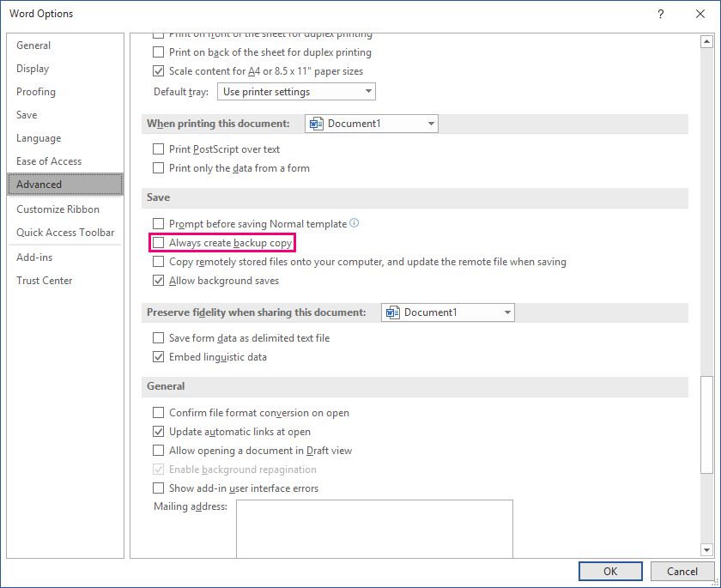Click the OK button

610,572
